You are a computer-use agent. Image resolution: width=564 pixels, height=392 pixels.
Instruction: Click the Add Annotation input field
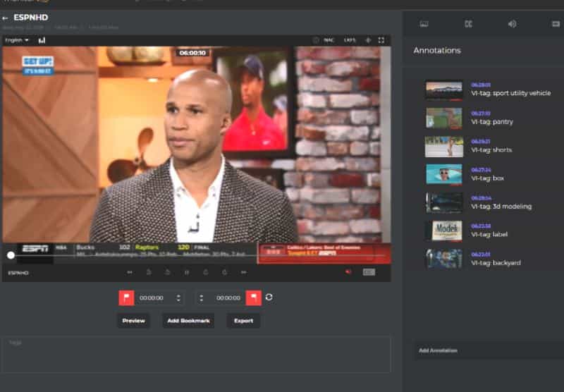point(486,350)
